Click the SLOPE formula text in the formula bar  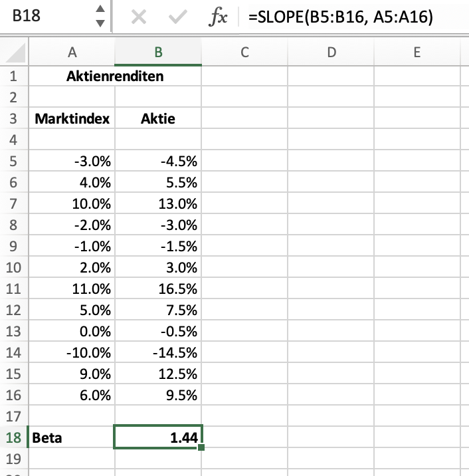pos(340,18)
